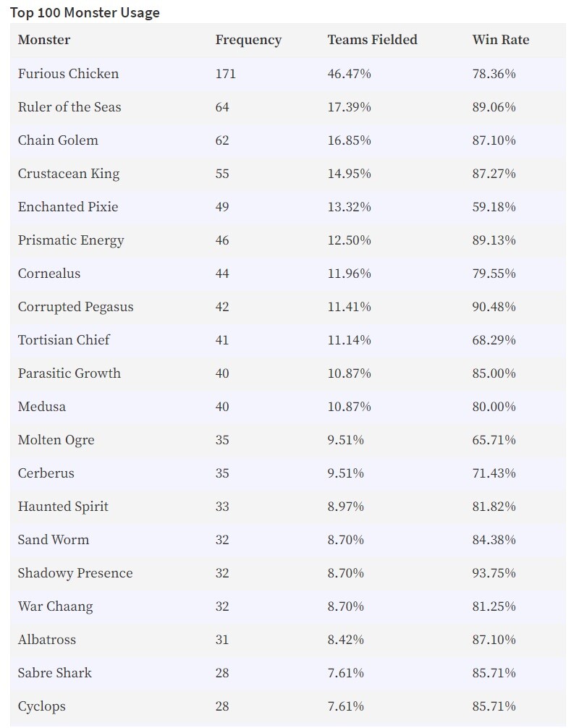Click the Teams Fielded column header

(x=373, y=40)
